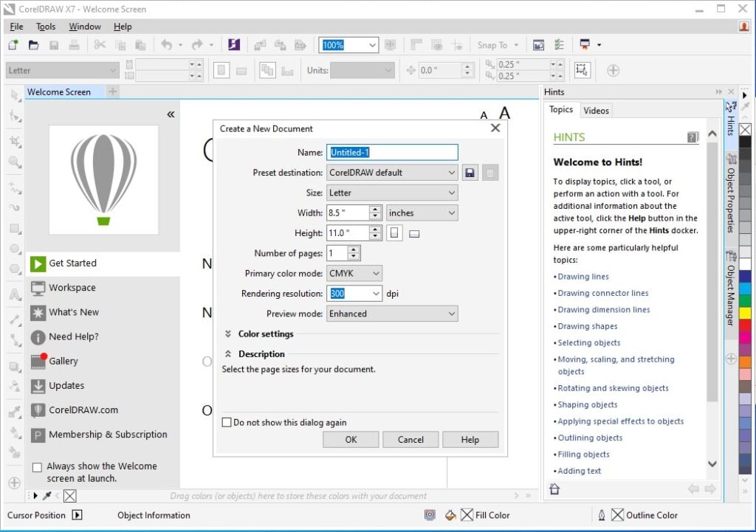This screenshot has width=756, height=532.
Task: Click the Undo arrow icon
Action: 166,45
